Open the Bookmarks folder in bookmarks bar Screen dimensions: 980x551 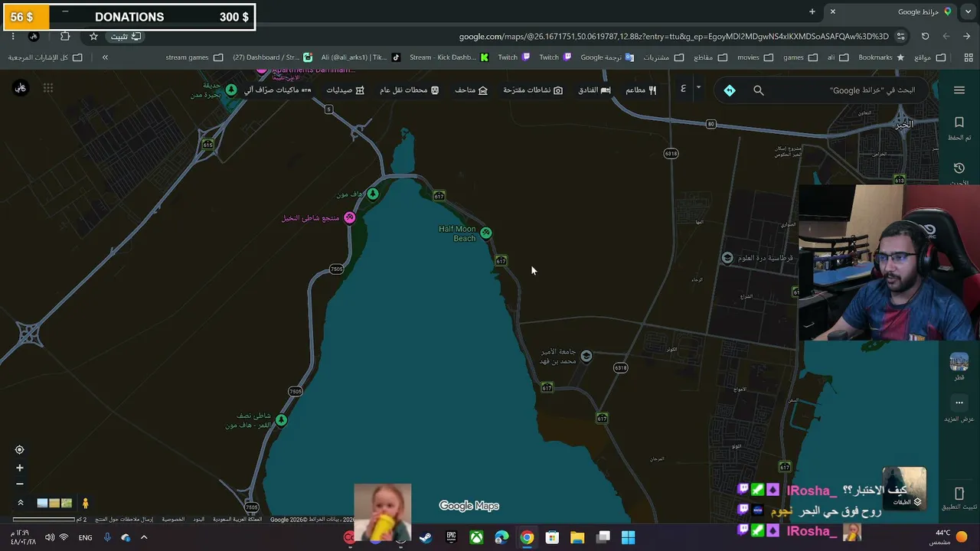[880, 57]
